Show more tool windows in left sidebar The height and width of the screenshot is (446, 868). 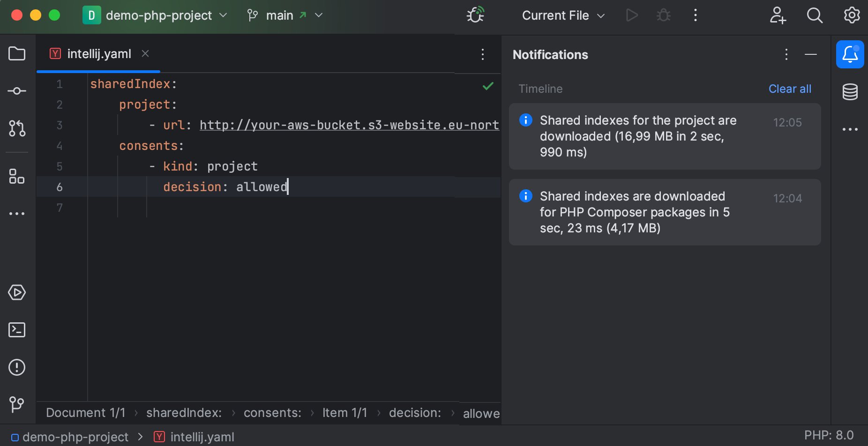tap(17, 214)
